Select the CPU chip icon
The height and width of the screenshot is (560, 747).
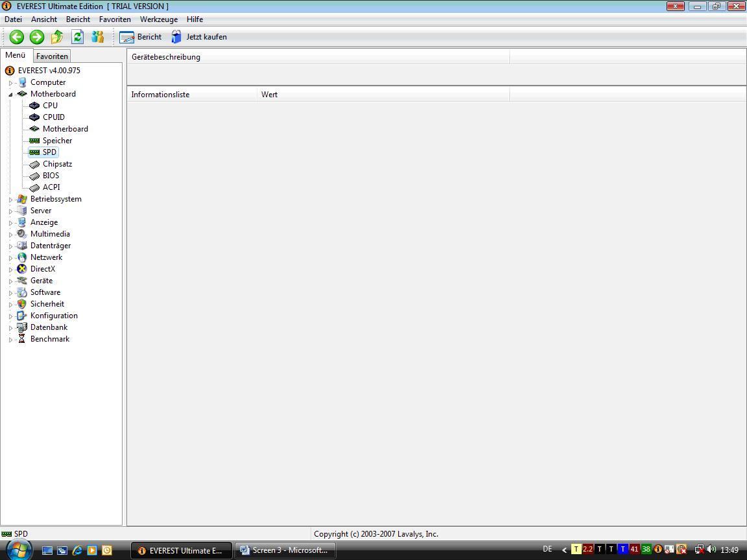(34, 106)
